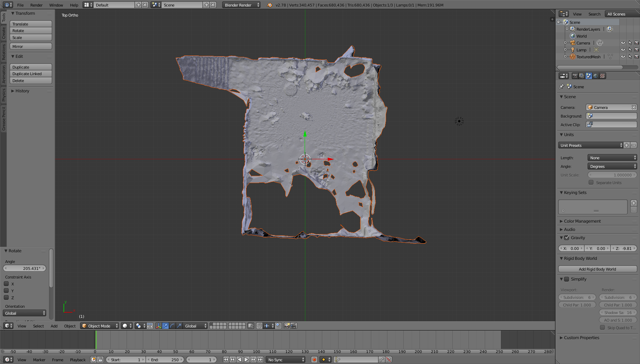Click the Play animation button
Screen dimensions: 640x364
[246, 360]
